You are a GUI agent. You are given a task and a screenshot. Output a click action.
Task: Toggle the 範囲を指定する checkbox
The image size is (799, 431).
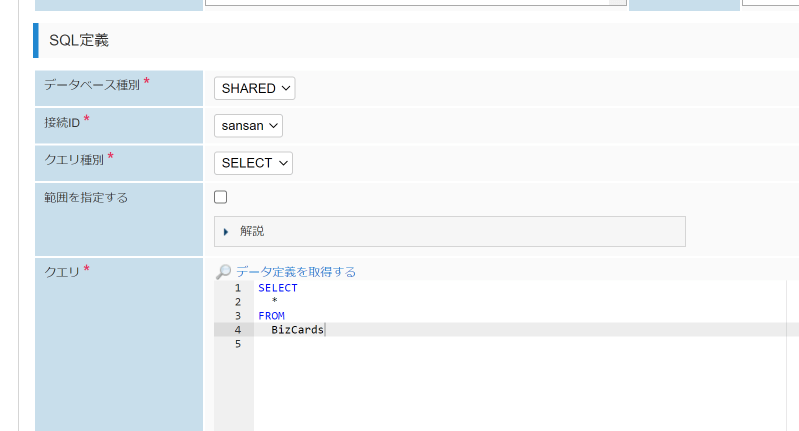[x=221, y=197]
